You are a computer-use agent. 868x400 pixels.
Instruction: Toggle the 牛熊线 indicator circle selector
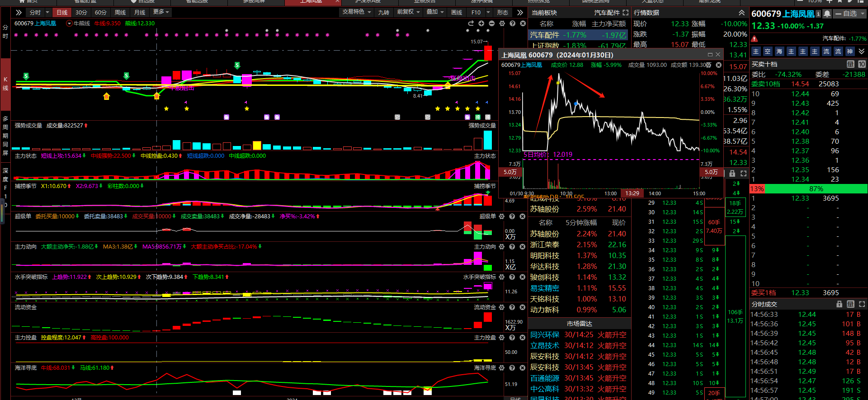69,24
